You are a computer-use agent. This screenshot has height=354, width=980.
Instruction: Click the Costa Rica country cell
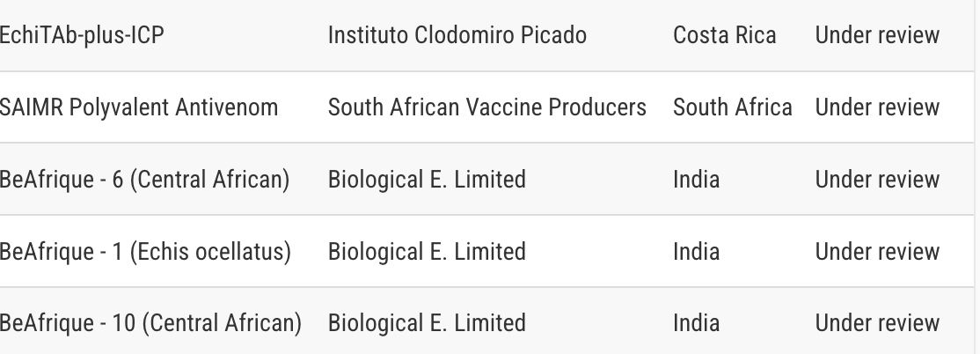click(724, 35)
